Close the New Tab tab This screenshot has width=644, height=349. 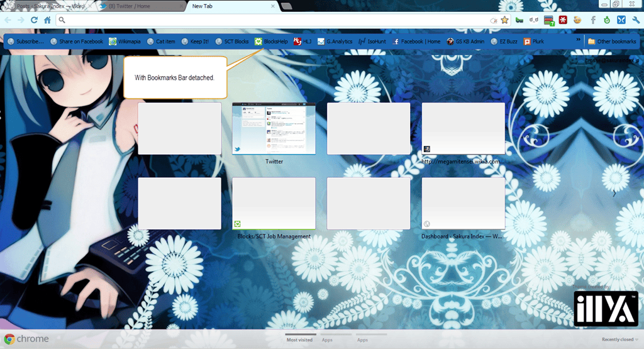pyautogui.click(x=273, y=6)
